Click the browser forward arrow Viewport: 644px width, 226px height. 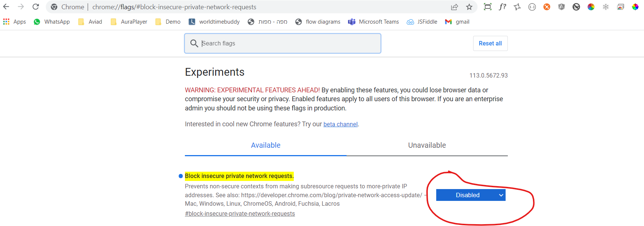[x=21, y=7]
